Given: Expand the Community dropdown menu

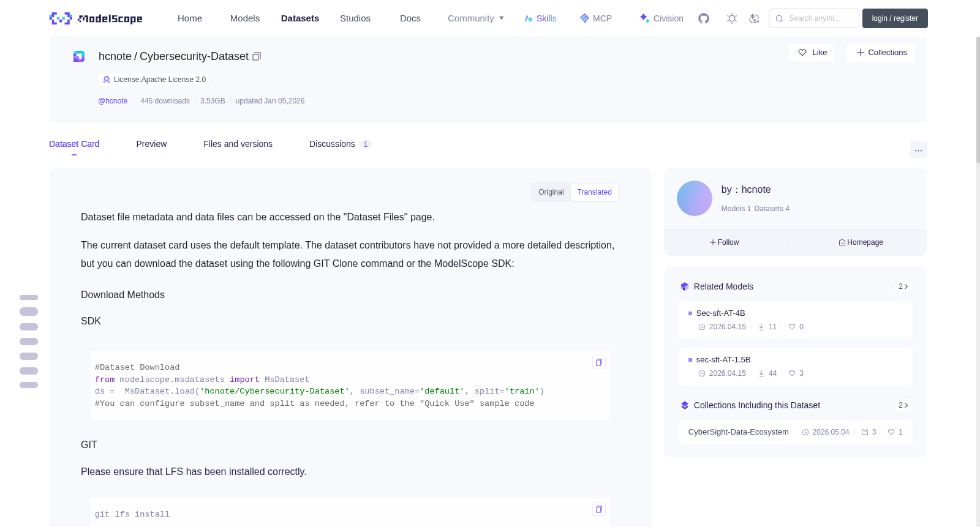Looking at the screenshot, I should pyautogui.click(x=476, y=18).
